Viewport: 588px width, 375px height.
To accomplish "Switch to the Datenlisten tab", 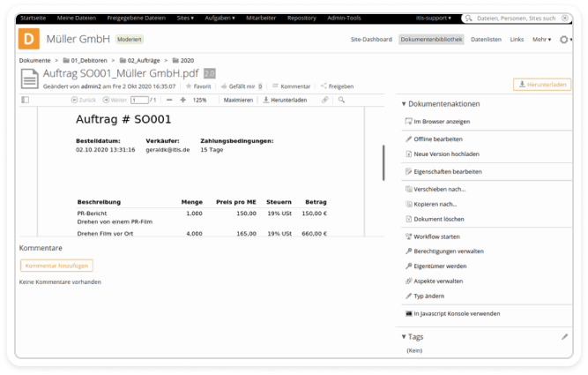I will (487, 40).
